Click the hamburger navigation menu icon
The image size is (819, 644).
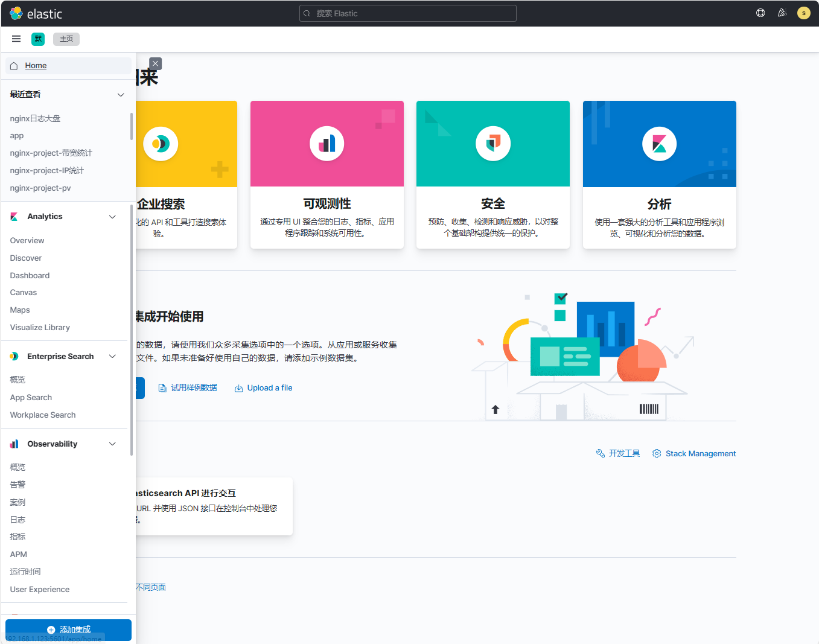[16, 39]
